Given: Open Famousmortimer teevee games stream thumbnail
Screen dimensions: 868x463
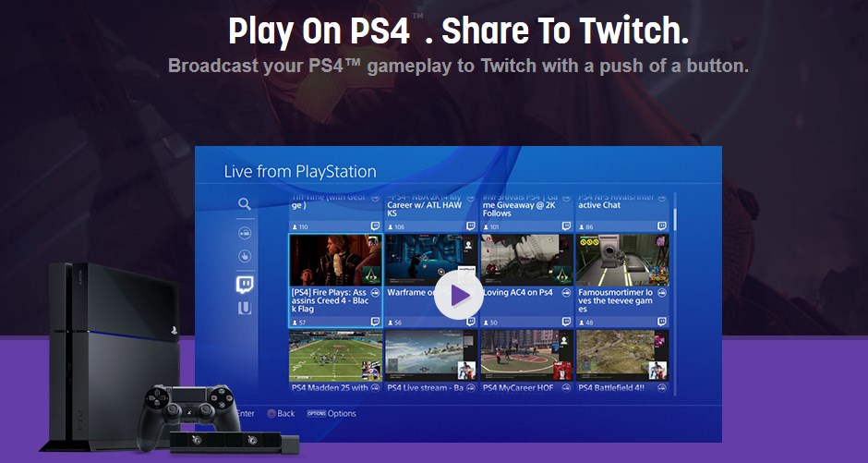Looking at the screenshot, I should (x=622, y=260).
